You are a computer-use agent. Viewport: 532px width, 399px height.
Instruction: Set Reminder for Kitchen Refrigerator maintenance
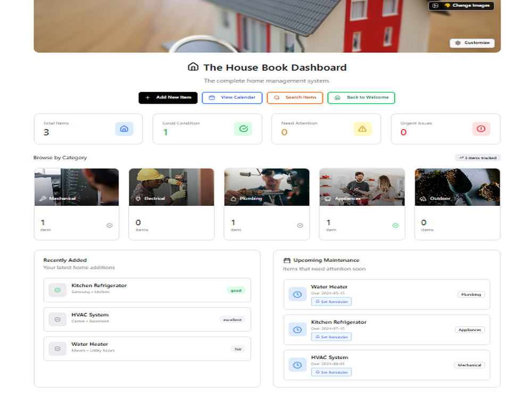click(331, 337)
